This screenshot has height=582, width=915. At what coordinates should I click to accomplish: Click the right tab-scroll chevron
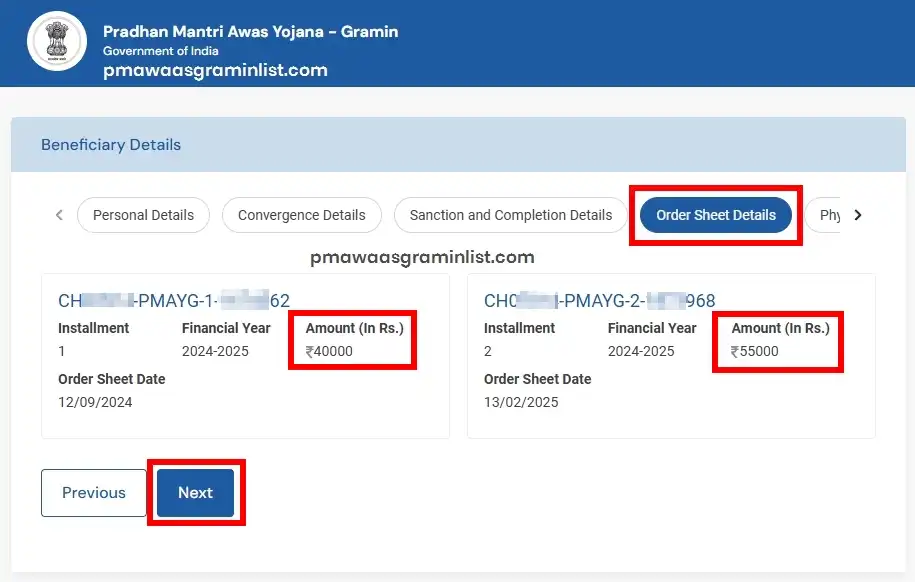(858, 215)
